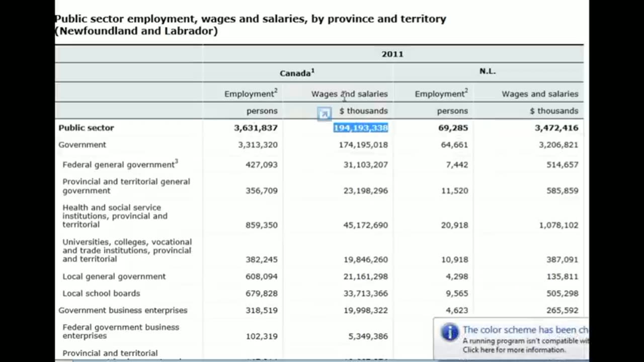644x362 pixels.
Task: Click the value 102,319
Action: pos(262,336)
